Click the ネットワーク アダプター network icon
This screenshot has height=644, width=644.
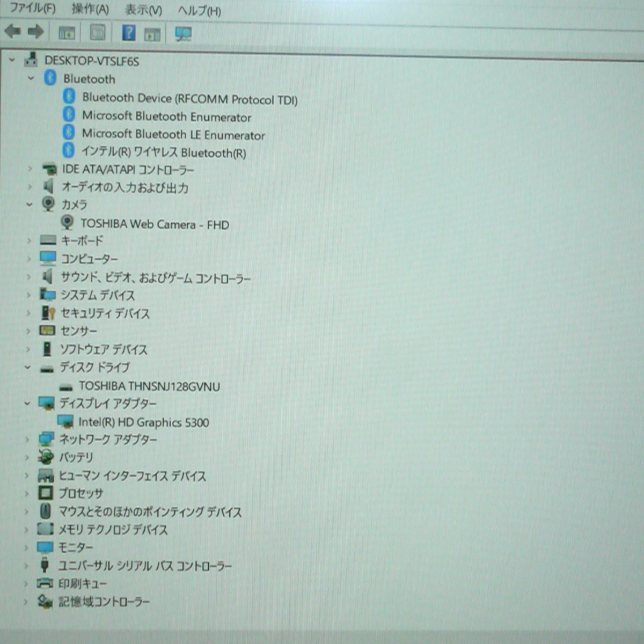tap(46, 440)
